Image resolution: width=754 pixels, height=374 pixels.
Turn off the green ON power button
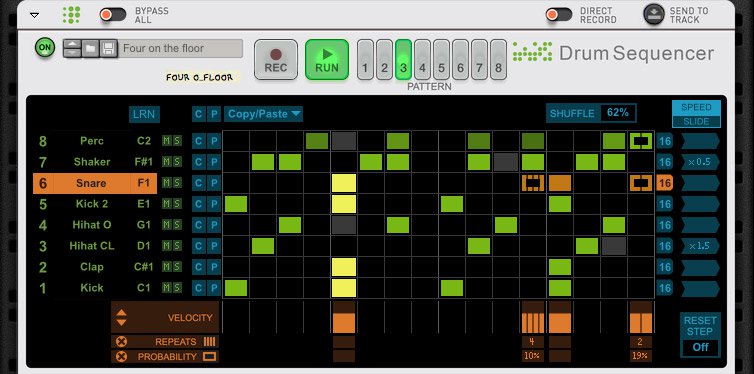click(45, 48)
